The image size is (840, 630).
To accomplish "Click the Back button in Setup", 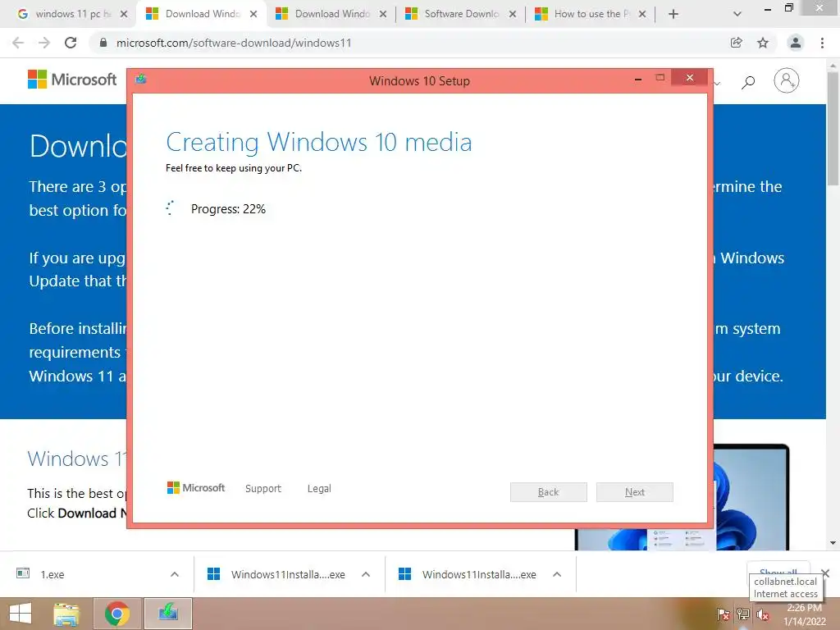I will tap(549, 492).
